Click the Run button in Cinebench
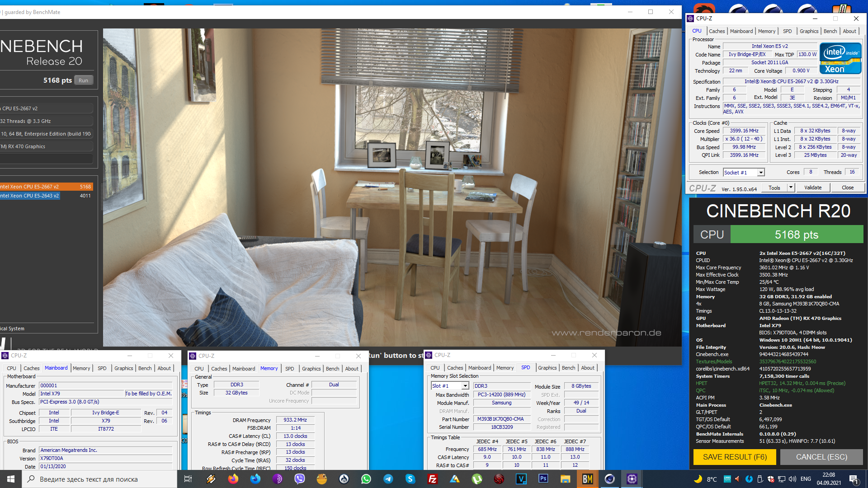868x488 pixels. (83, 80)
